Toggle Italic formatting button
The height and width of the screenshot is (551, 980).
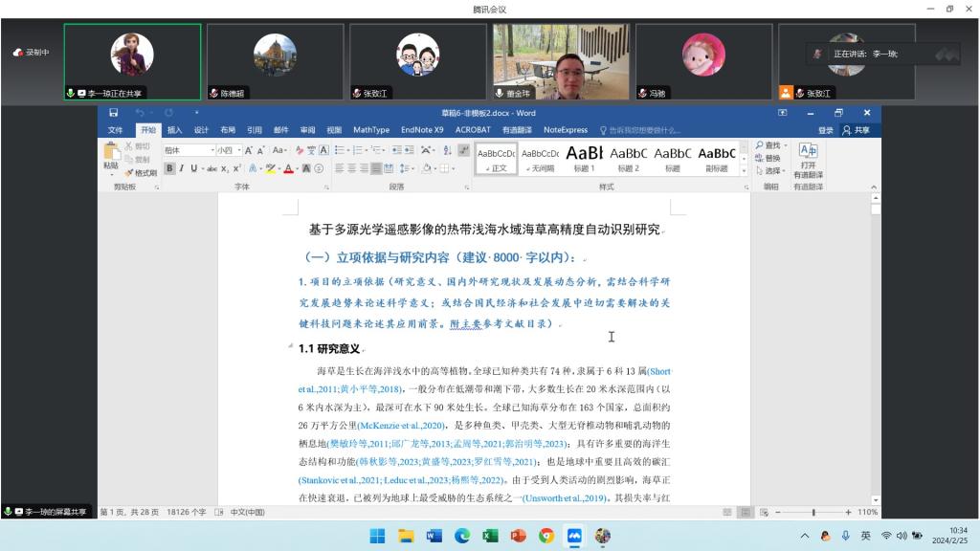pyautogui.click(x=182, y=168)
